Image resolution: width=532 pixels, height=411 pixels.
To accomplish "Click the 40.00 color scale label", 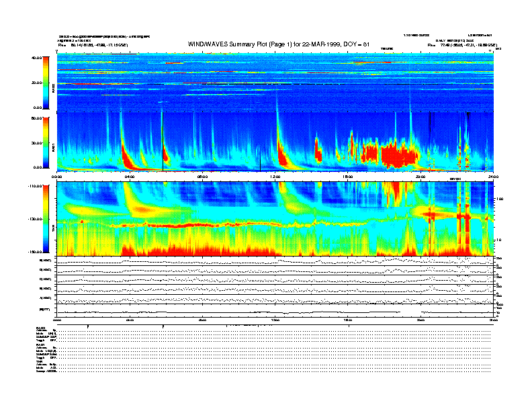I will [x=36, y=58].
